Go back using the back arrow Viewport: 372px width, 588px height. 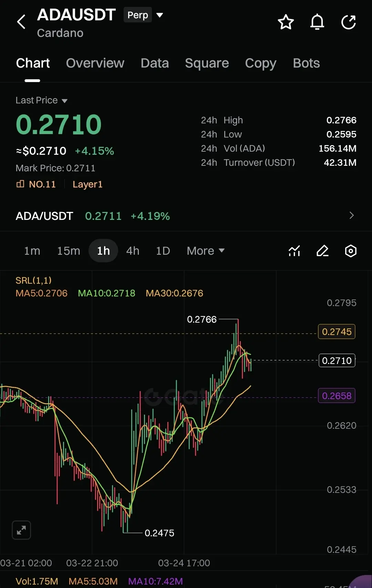point(21,22)
